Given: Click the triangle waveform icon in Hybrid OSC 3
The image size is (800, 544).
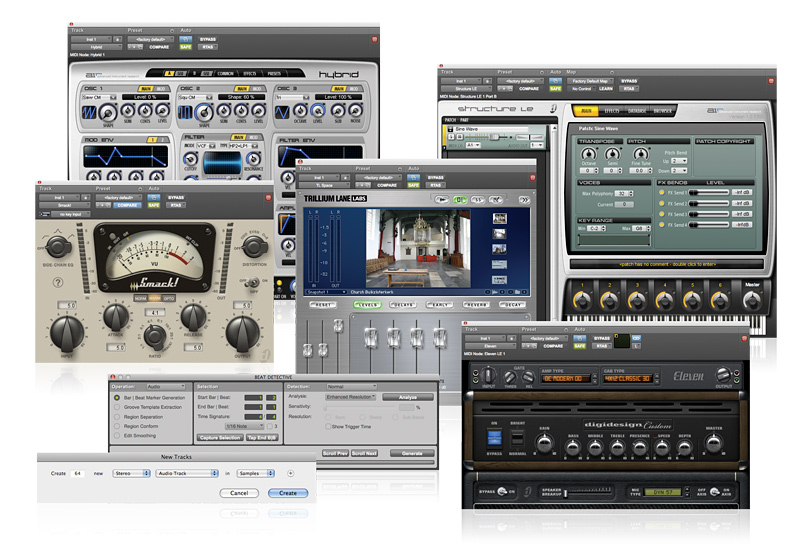Looking at the screenshot, I should tap(282, 112).
